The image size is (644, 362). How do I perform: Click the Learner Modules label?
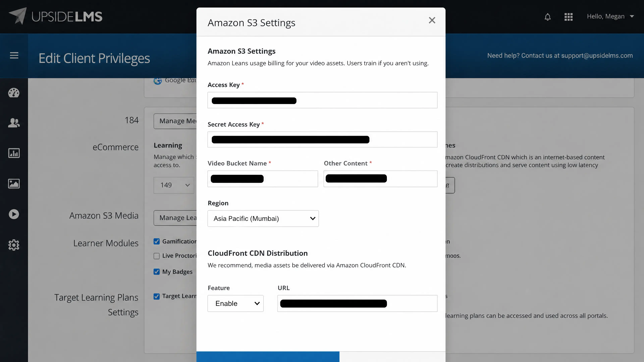pos(106,243)
